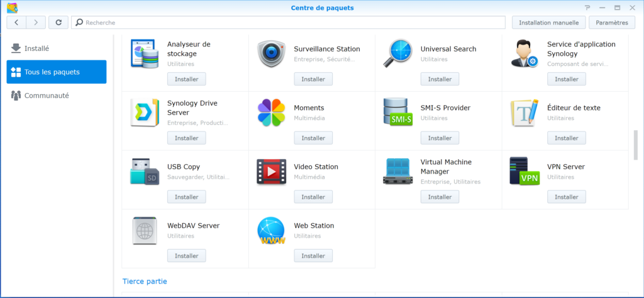The image size is (644, 298).
Task: Click the Surveillance Station camera icon
Action: 272,53
